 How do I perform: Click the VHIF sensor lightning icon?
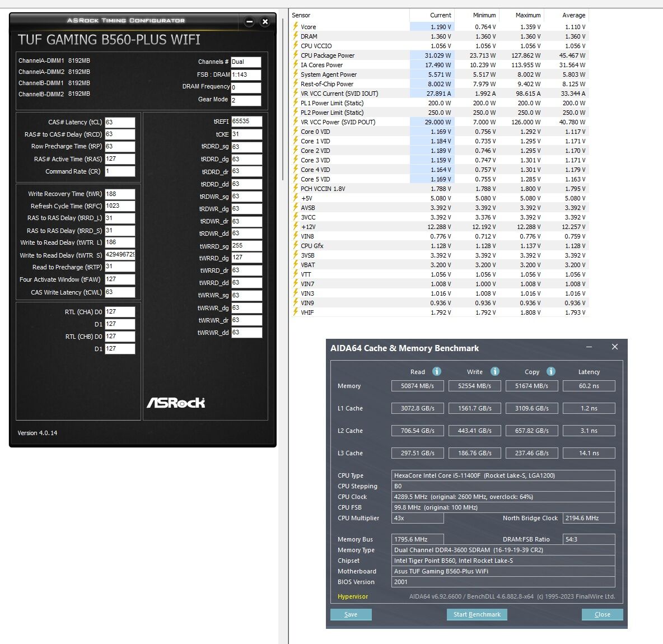tap(296, 312)
